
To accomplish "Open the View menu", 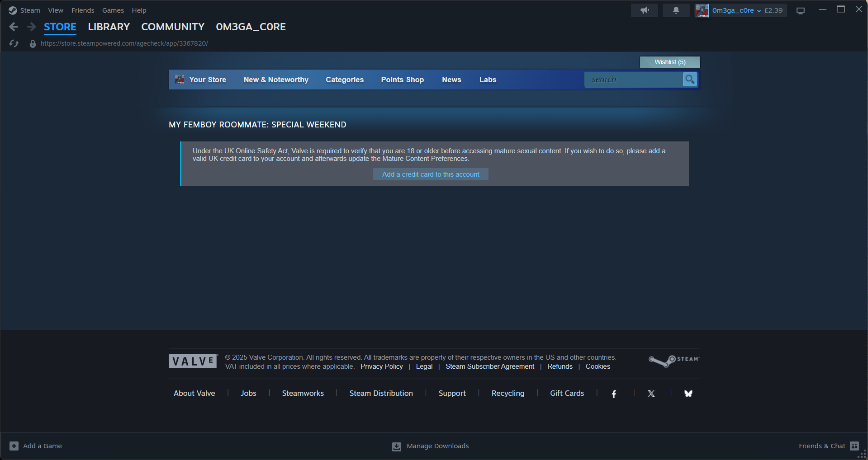I will click(x=56, y=10).
